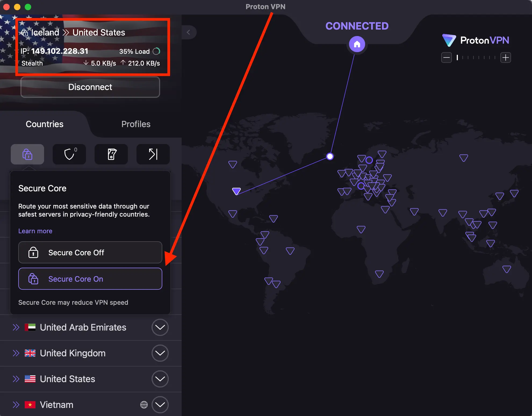
Task: Toggle the Iceland secure core lock badge
Action: (25, 32)
